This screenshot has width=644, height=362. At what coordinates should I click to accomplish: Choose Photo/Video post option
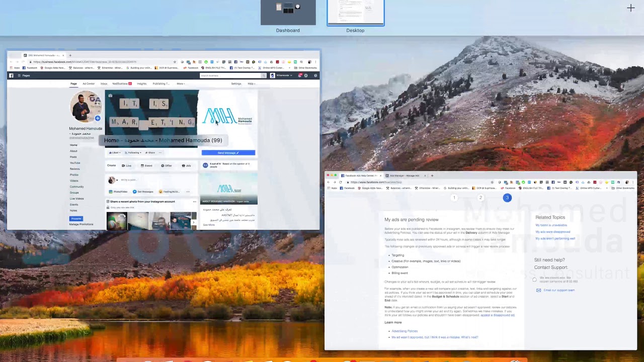click(118, 192)
